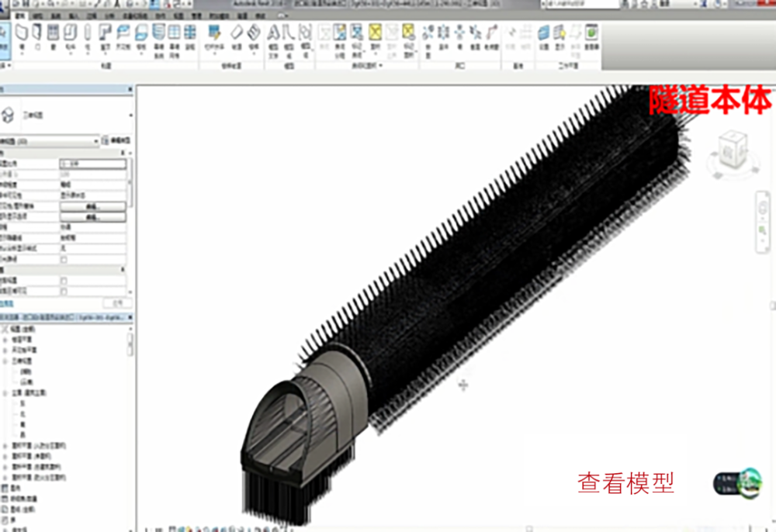Select the Vertical opening tool
776x532 pixels.
(x=475, y=36)
